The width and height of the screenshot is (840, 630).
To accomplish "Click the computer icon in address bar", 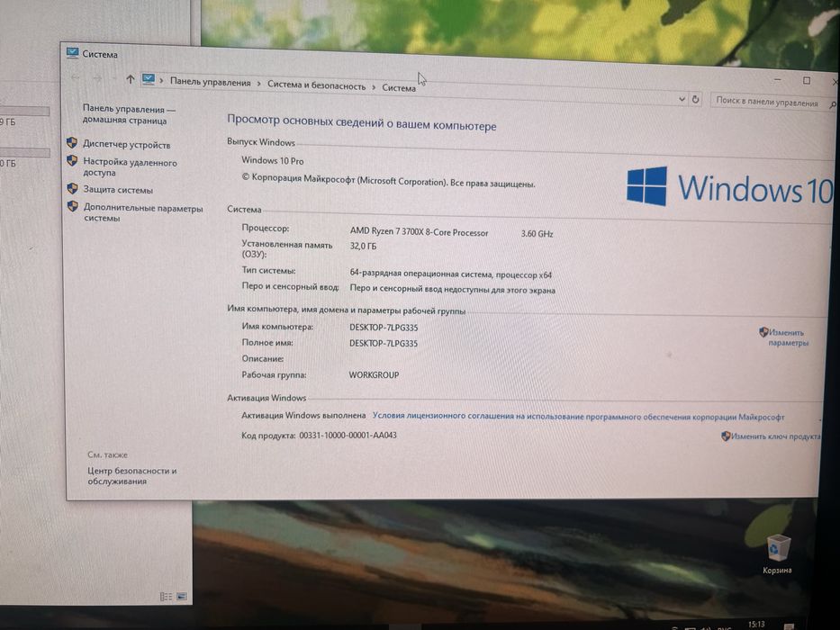I will 149,80.
